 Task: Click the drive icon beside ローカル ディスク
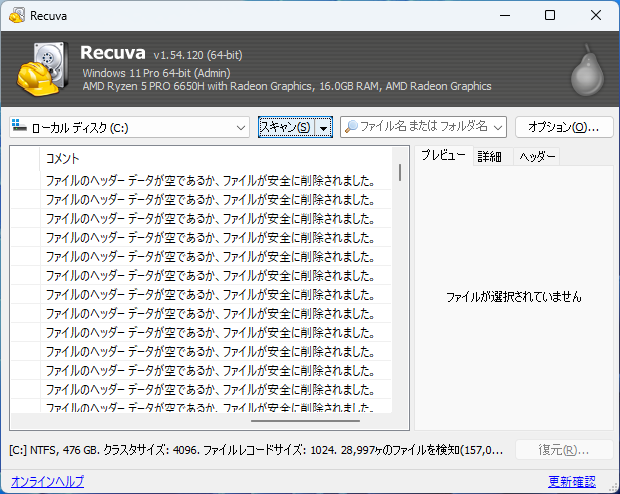(x=19, y=126)
